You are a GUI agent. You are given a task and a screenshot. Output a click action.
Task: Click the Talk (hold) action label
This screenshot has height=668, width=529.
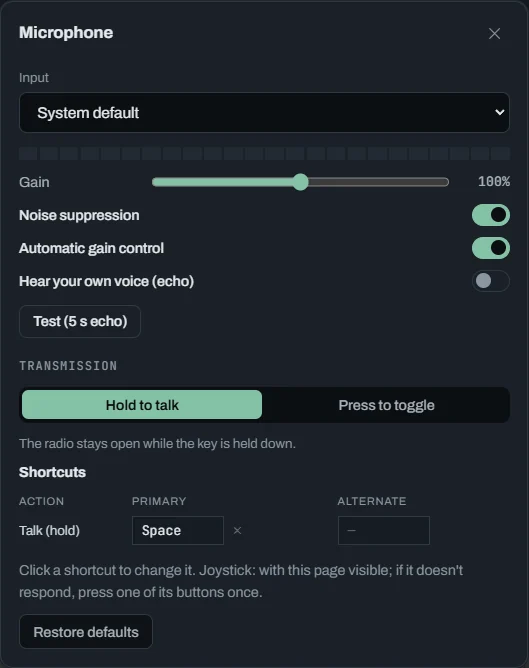pos(49,530)
